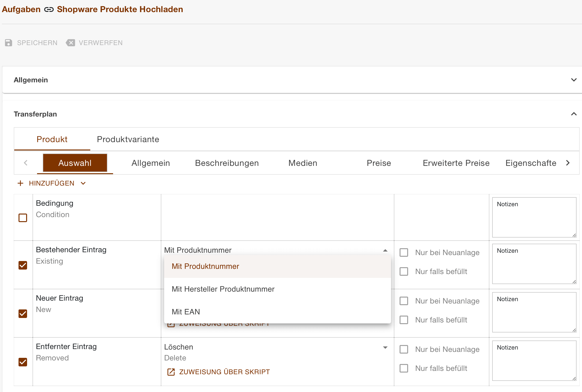Close the Mit Produktnummer dropdown

[x=385, y=250]
